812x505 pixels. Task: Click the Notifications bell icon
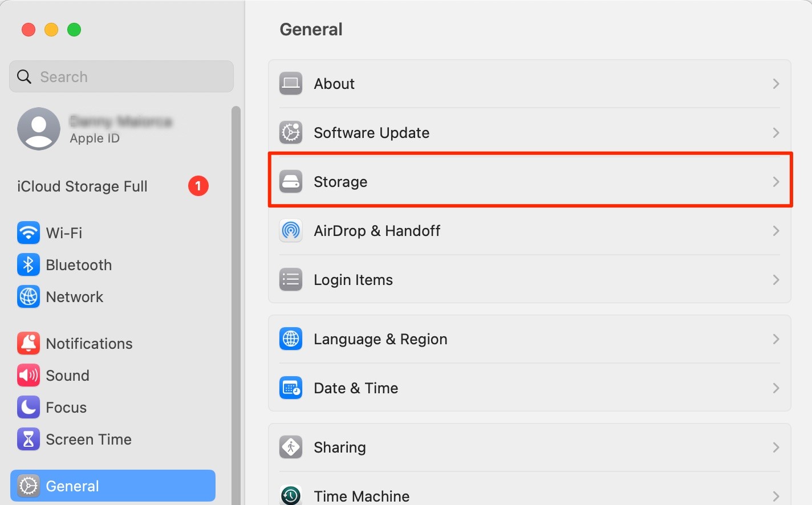point(29,343)
